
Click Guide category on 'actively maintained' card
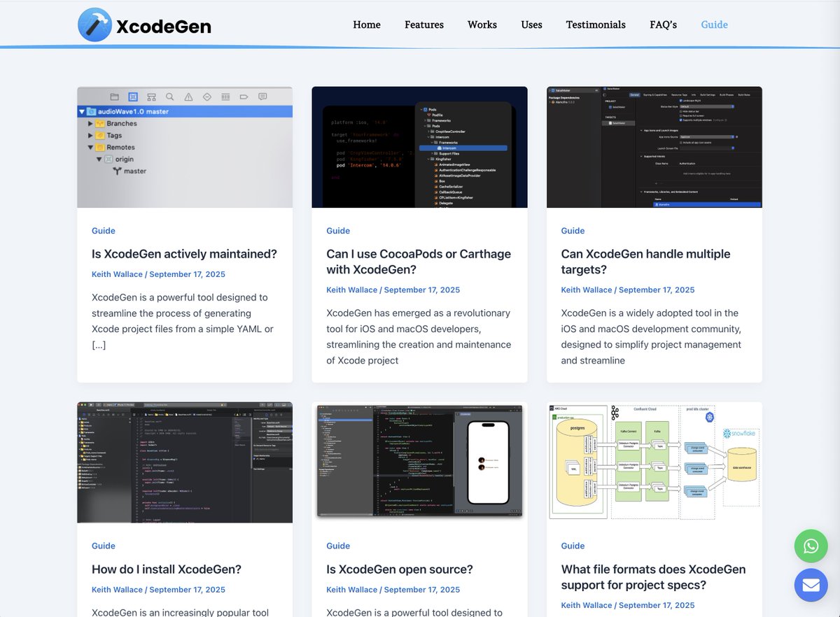pos(104,231)
